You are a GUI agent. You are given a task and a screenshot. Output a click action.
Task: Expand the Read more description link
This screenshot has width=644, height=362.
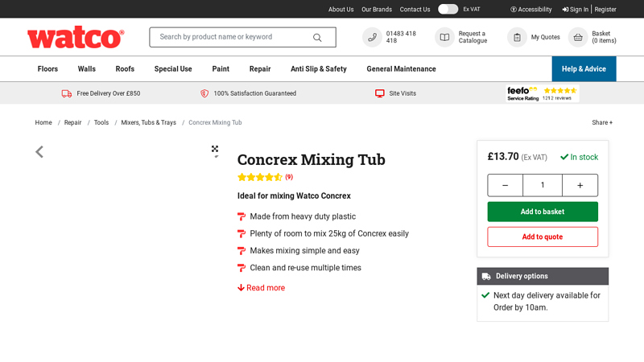[261, 288]
